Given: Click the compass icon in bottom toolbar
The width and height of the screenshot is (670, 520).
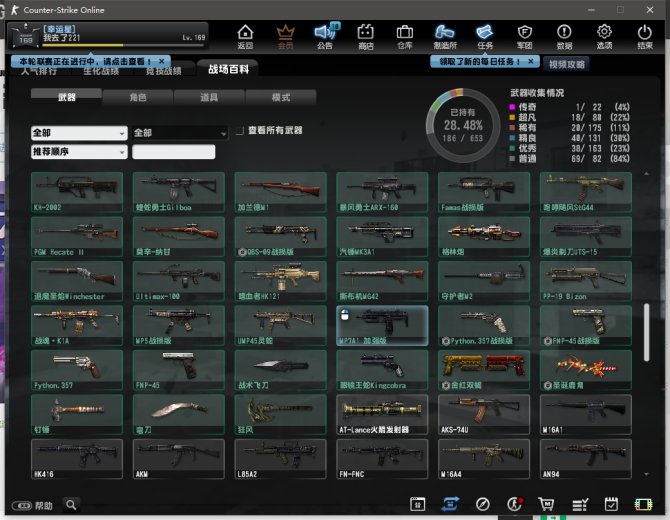Looking at the screenshot, I should (482, 505).
